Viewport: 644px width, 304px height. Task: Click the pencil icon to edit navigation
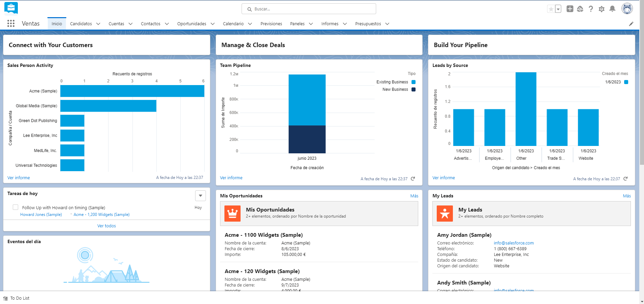pyautogui.click(x=631, y=24)
